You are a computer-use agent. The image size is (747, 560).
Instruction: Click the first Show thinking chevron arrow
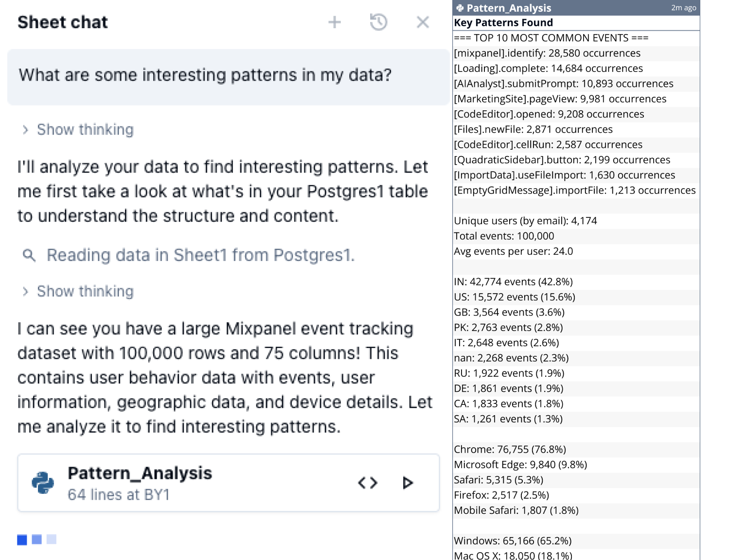pos(25,130)
